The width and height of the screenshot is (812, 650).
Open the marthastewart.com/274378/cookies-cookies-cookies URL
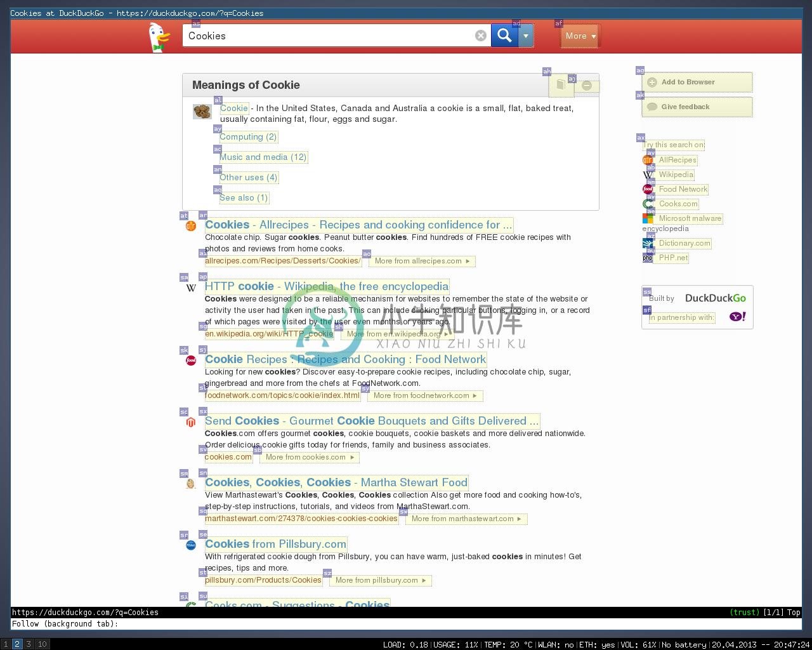coord(301,519)
